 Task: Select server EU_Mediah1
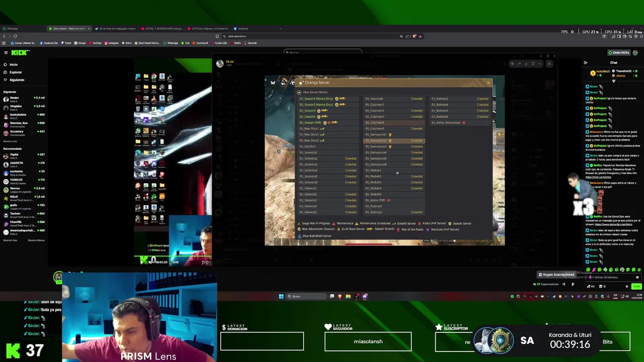[394, 170]
